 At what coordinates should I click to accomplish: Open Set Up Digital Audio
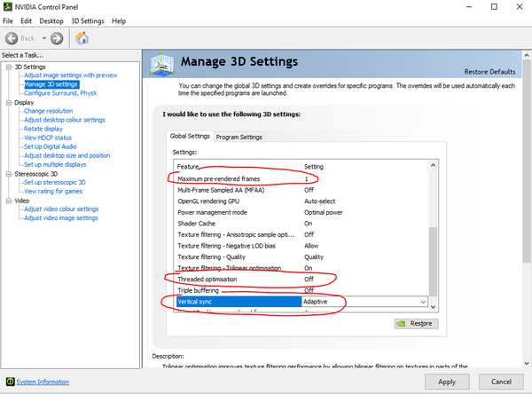point(51,146)
